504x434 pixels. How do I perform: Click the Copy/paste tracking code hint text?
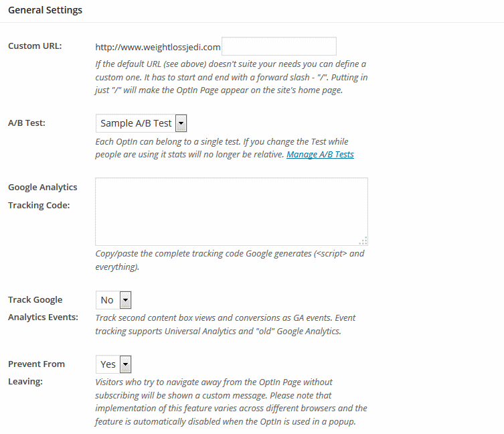tap(230, 260)
